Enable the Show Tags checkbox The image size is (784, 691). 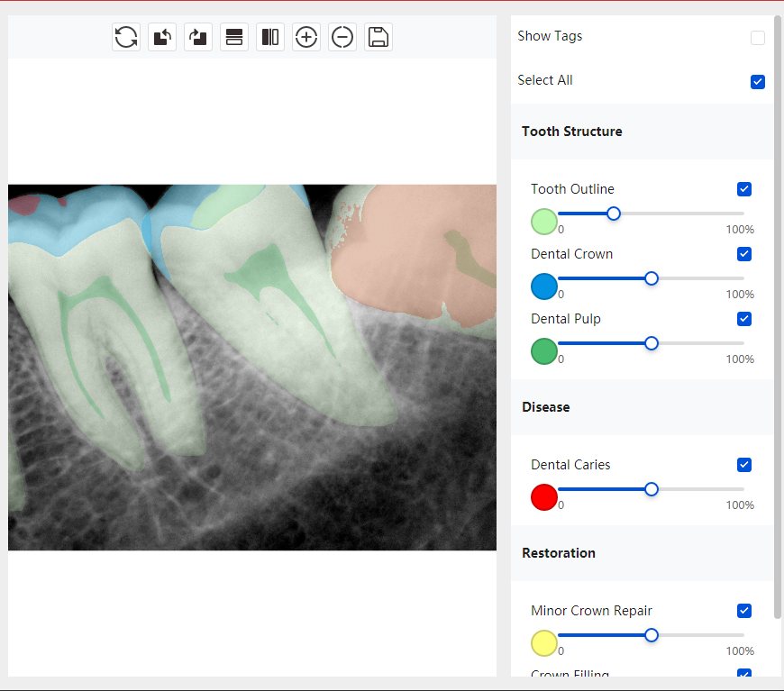point(757,38)
